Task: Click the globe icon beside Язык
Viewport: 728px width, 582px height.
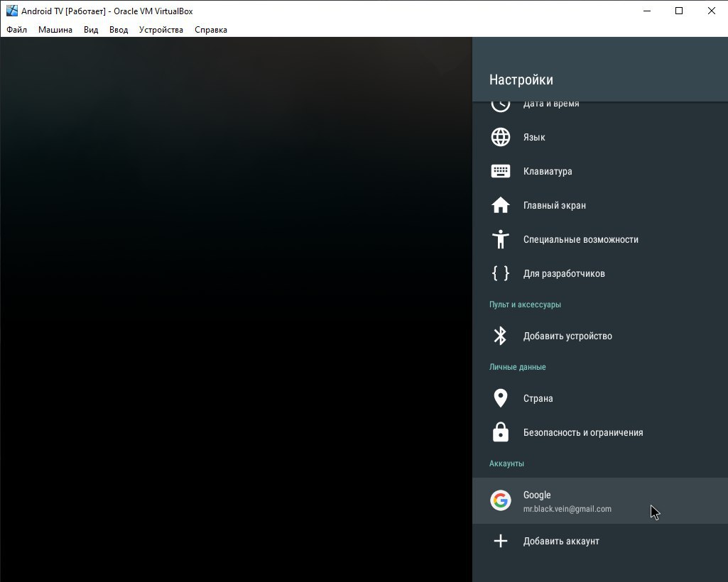Action: [501, 137]
